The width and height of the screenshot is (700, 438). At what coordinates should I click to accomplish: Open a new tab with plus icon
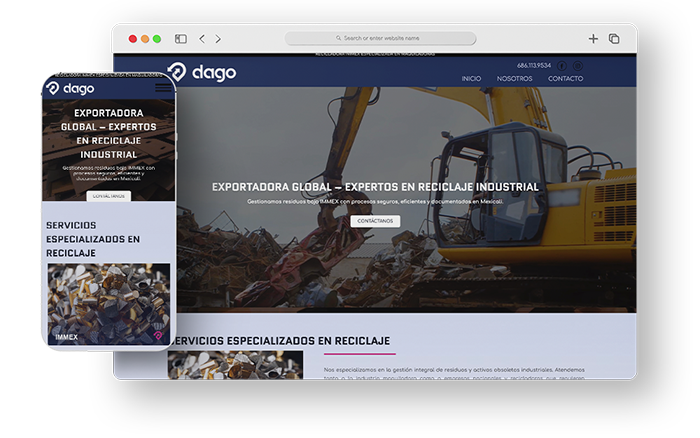tap(593, 39)
